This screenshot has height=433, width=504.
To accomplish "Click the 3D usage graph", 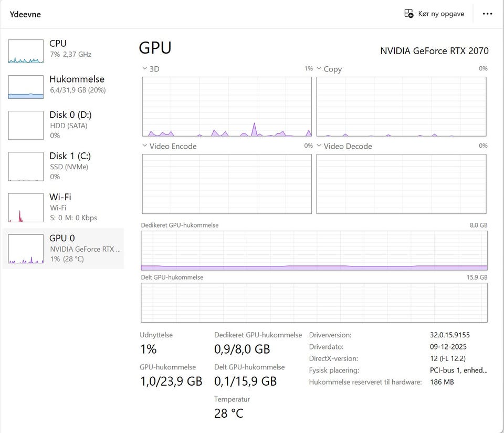I will pyautogui.click(x=227, y=107).
